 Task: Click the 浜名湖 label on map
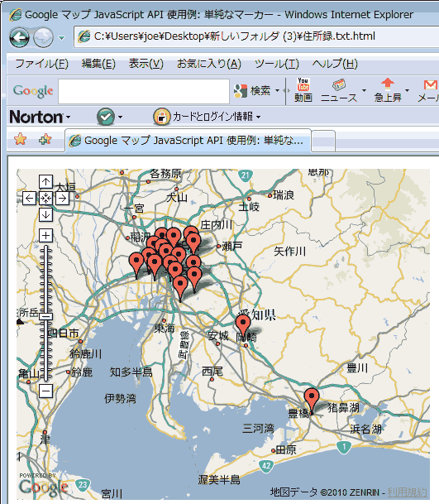[365, 429]
